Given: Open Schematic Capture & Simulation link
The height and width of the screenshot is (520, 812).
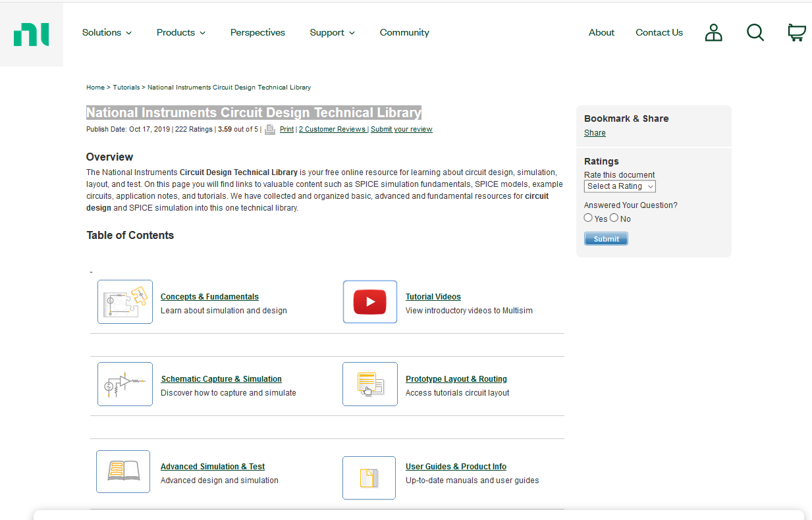Looking at the screenshot, I should (221, 379).
